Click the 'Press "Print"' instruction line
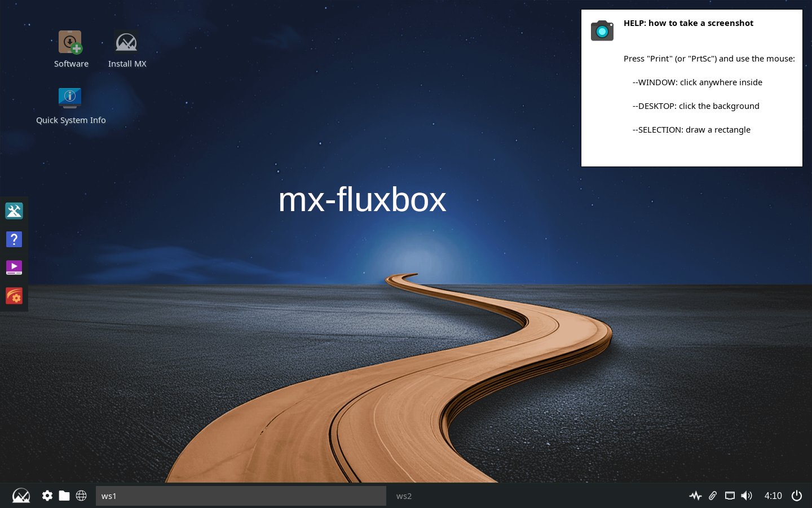This screenshot has height=508, width=812. pyautogui.click(x=709, y=59)
